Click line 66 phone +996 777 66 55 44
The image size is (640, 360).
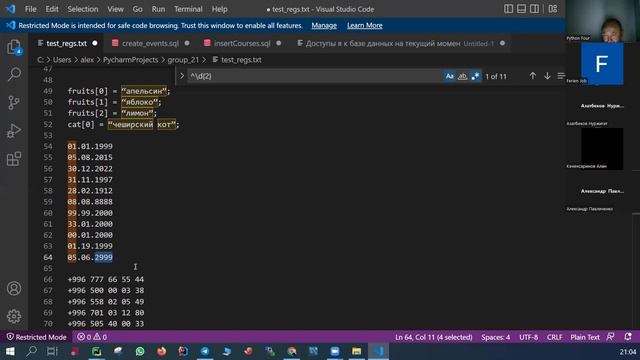pyautogui.click(x=106, y=279)
